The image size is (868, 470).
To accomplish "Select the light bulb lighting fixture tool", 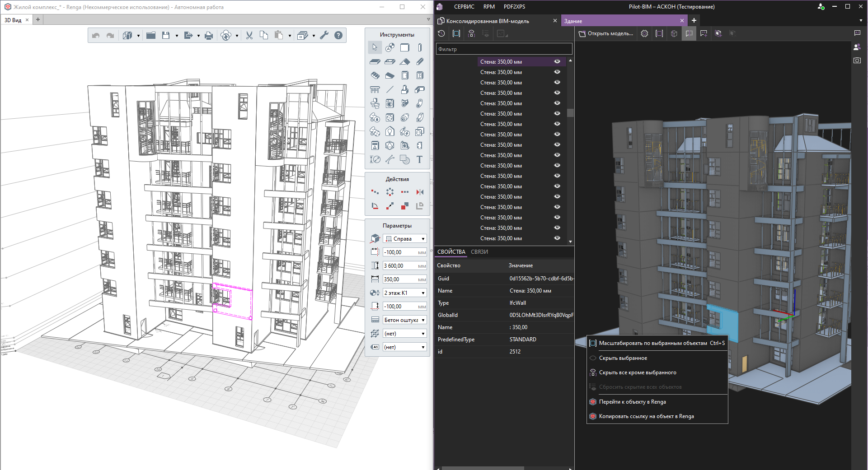I will click(390, 131).
